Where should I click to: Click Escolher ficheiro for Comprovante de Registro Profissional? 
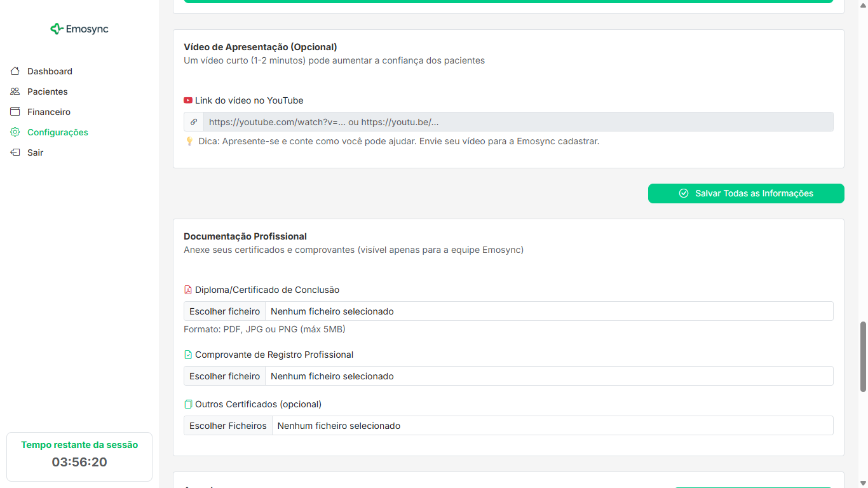[224, 376]
